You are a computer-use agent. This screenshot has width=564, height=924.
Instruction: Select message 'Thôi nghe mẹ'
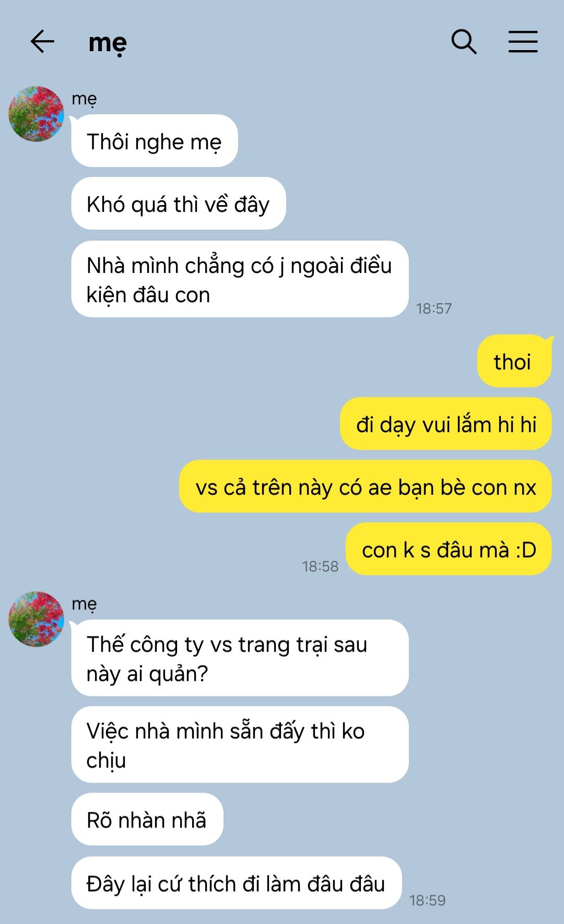[155, 141]
